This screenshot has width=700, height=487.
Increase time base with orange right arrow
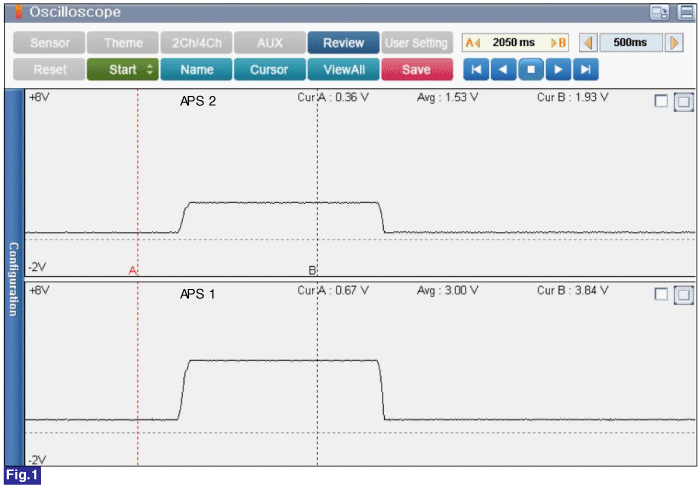pyautogui.click(x=674, y=43)
